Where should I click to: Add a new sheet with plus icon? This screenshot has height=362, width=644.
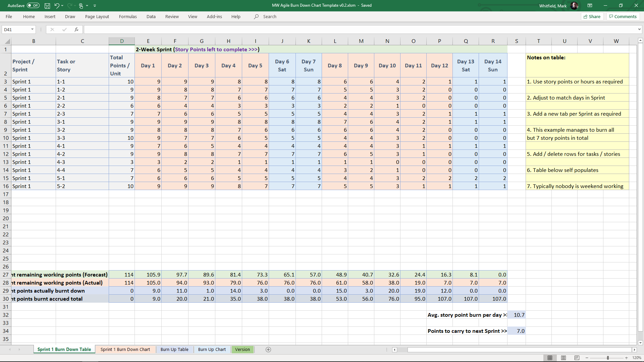(268, 350)
